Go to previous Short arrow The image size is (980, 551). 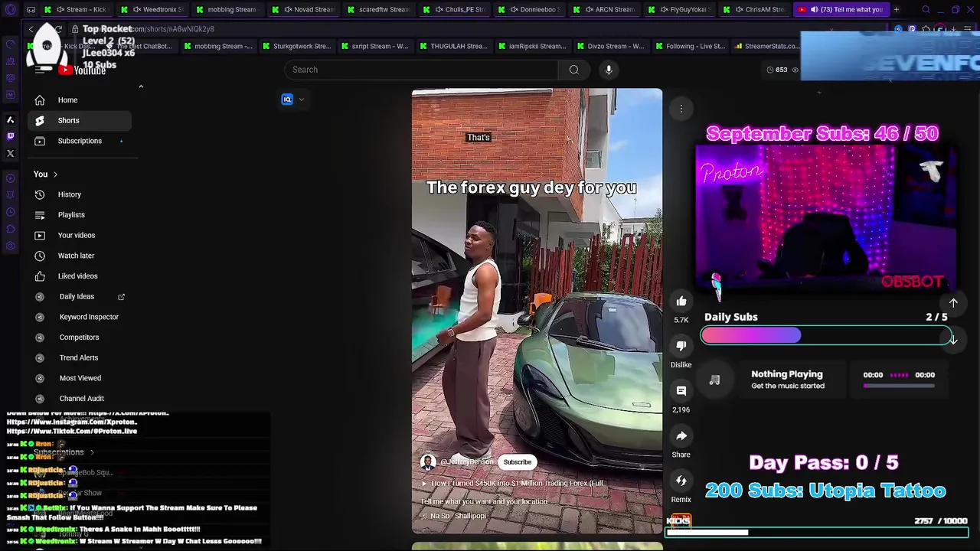pyautogui.click(x=953, y=303)
